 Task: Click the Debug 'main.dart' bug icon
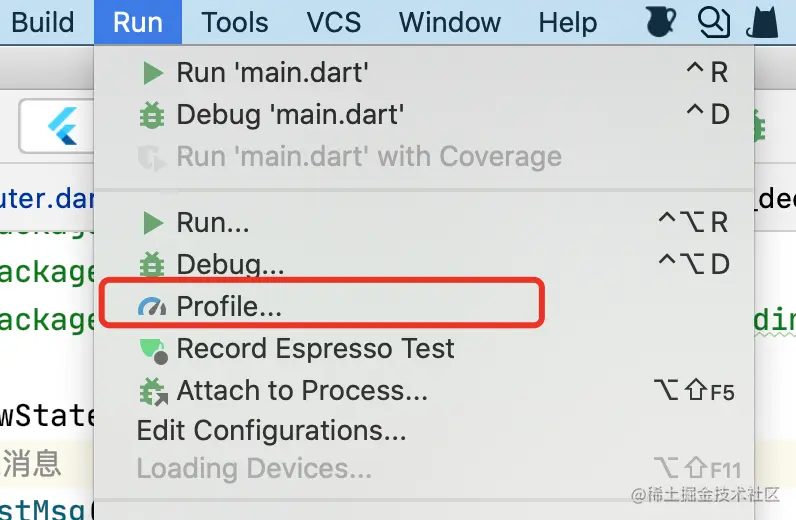(152, 115)
